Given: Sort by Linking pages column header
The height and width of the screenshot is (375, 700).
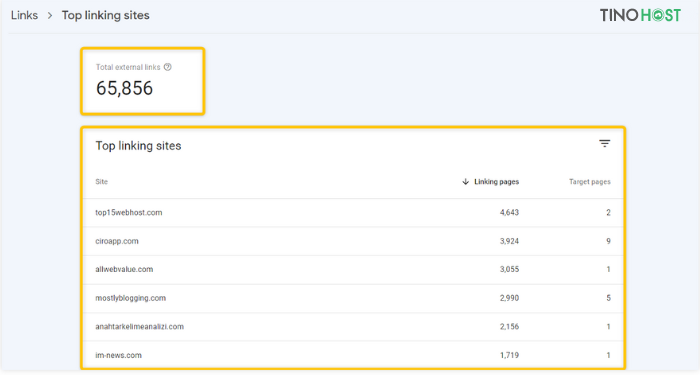Looking at the screenshot, I should (496, 182).
